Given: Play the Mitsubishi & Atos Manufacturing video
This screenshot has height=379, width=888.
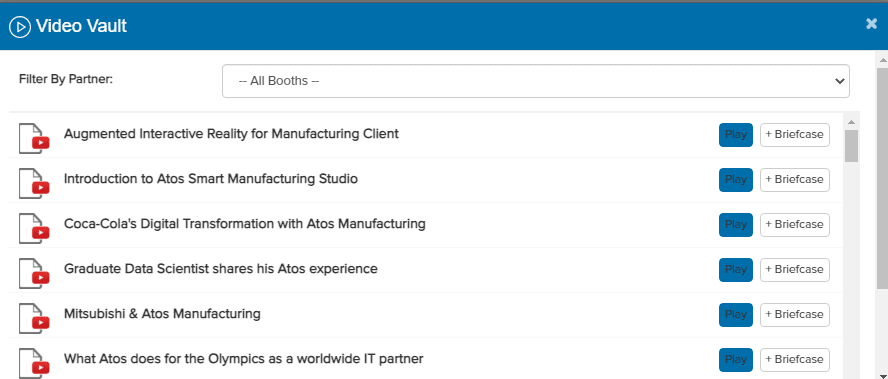Looking at the screenshot, I should tap(736, 314).
